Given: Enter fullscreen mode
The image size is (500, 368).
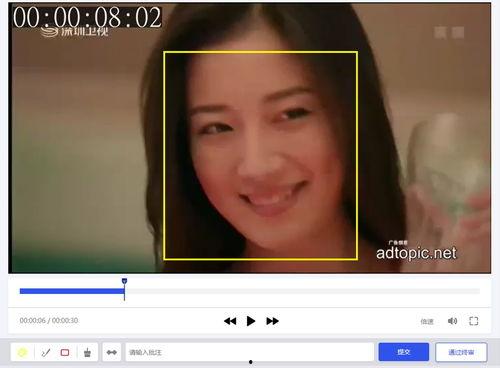Looking at the screenshot, I should click(x=474, y=321).
